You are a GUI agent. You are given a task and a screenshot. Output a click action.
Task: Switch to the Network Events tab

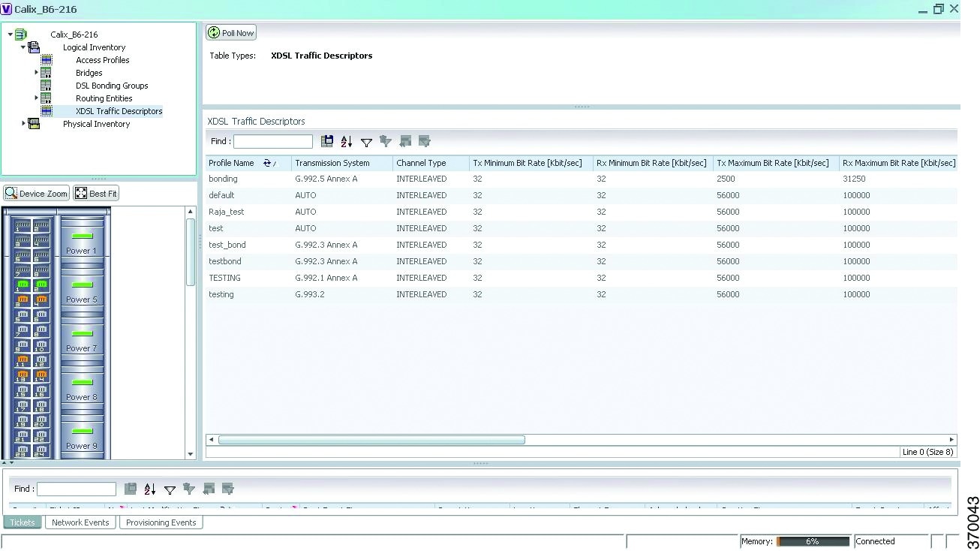pyautogui.click(x=80, y=522)
